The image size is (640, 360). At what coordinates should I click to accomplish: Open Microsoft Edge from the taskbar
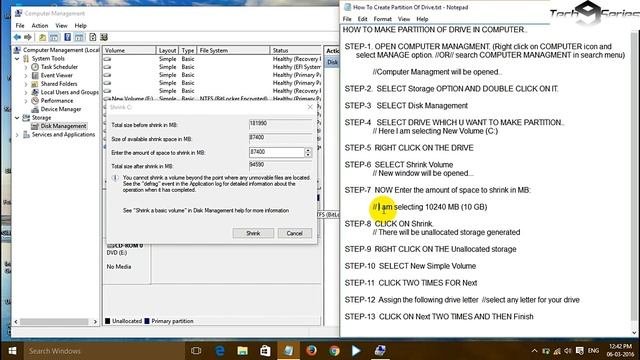point(220,351)
